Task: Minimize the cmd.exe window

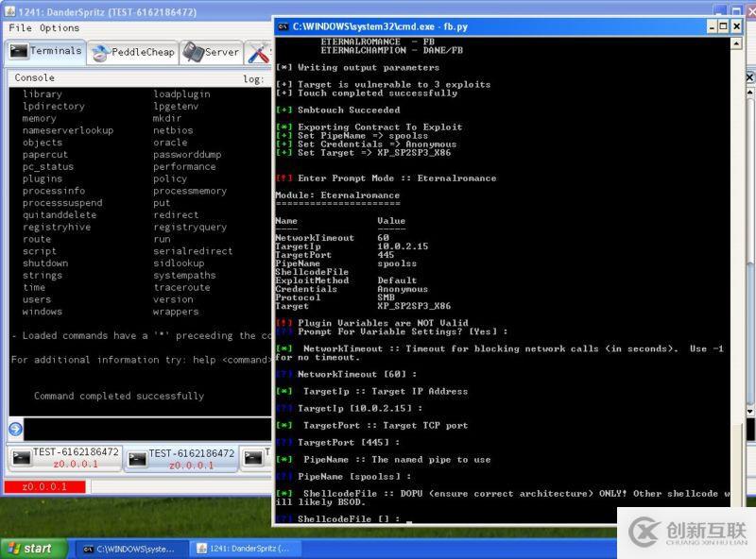Action: 712,26
